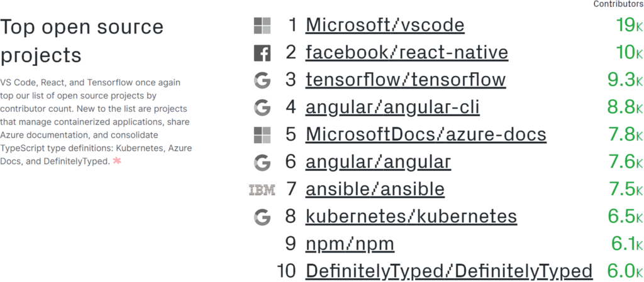Click the Google logo beside angular-cli

tap(262, 108)
